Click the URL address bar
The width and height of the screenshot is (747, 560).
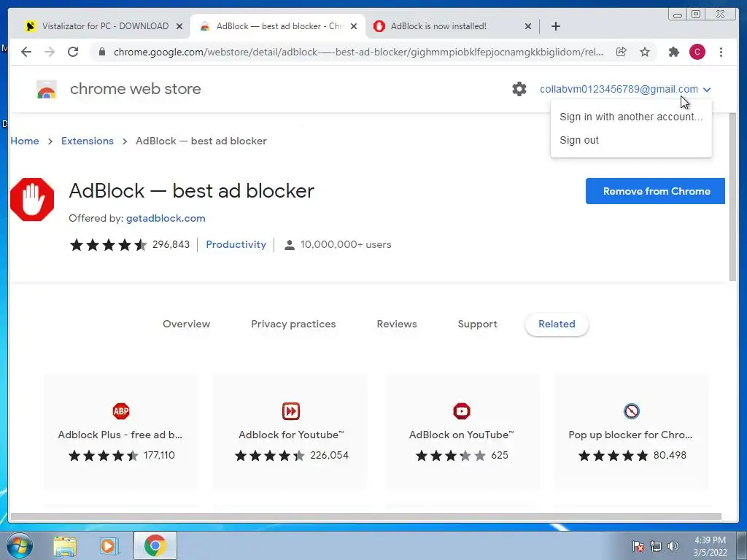tap(358, 52)
